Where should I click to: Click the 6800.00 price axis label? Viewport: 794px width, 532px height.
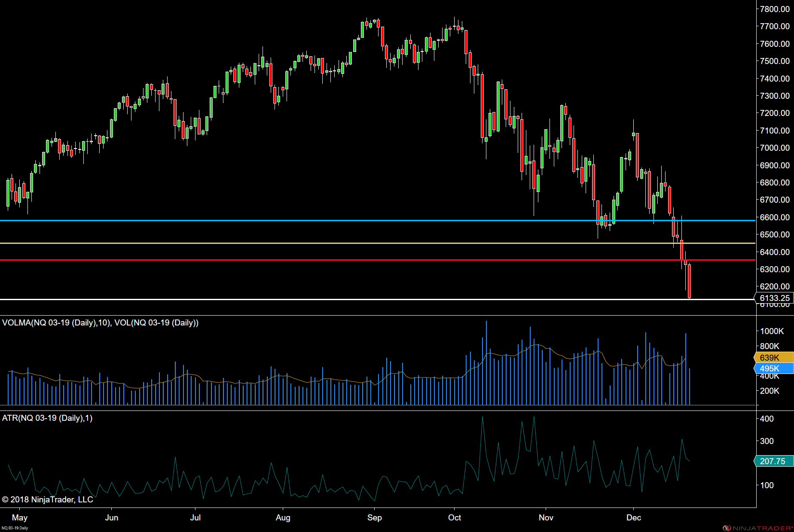click(x=775, y=182)
